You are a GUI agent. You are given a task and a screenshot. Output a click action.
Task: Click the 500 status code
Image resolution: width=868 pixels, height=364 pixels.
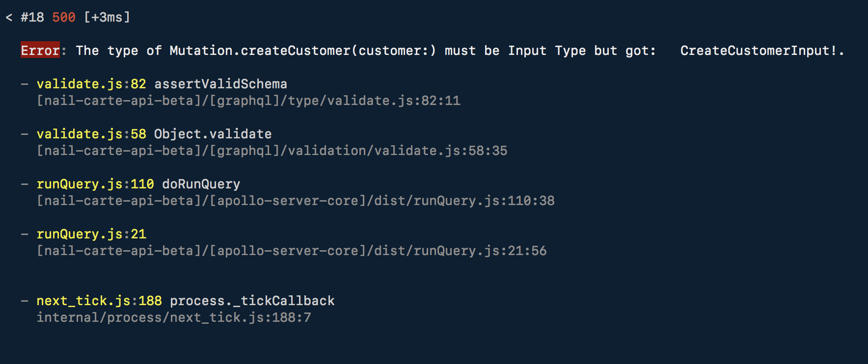[64, 17]
